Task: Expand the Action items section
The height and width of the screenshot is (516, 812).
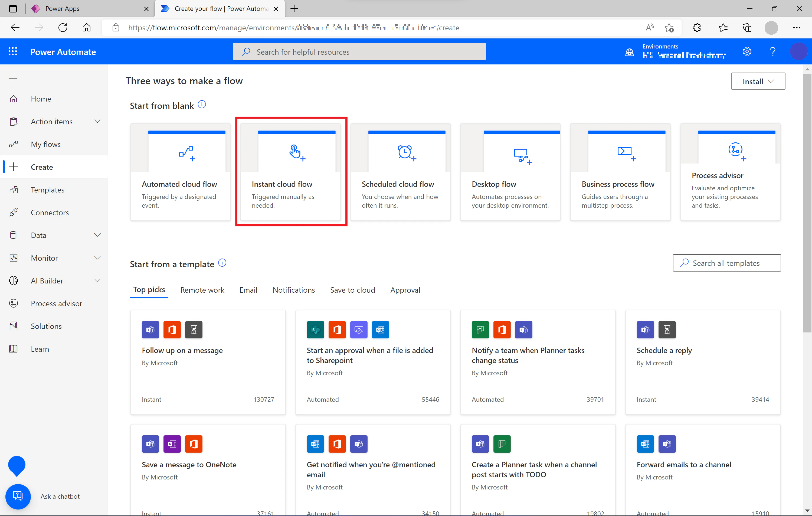Action: click(97, 121)
